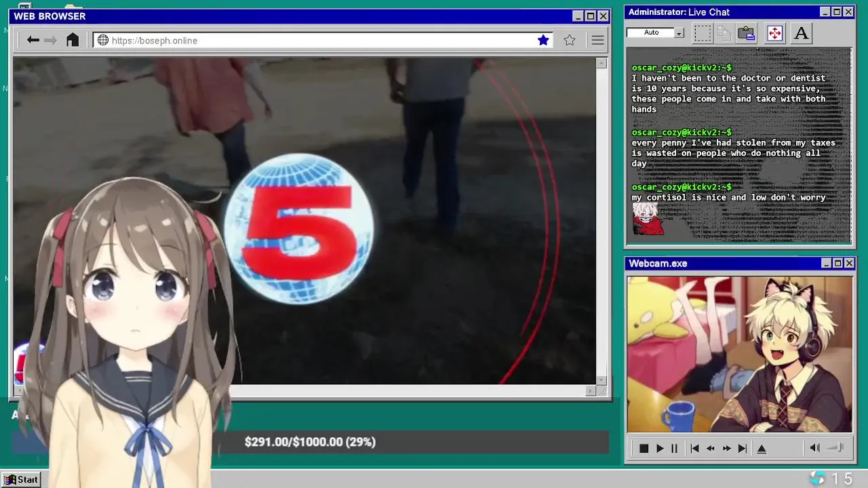868x488 pixels.
Task: Click the Webcam.exe volume slider
Action: click(x=835, y=447)
